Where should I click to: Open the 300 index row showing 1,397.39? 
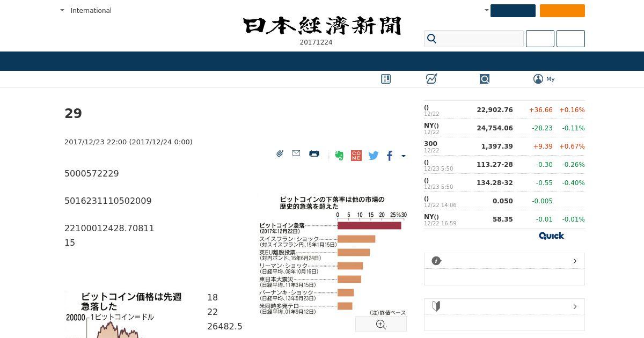(x=504, y=146)
